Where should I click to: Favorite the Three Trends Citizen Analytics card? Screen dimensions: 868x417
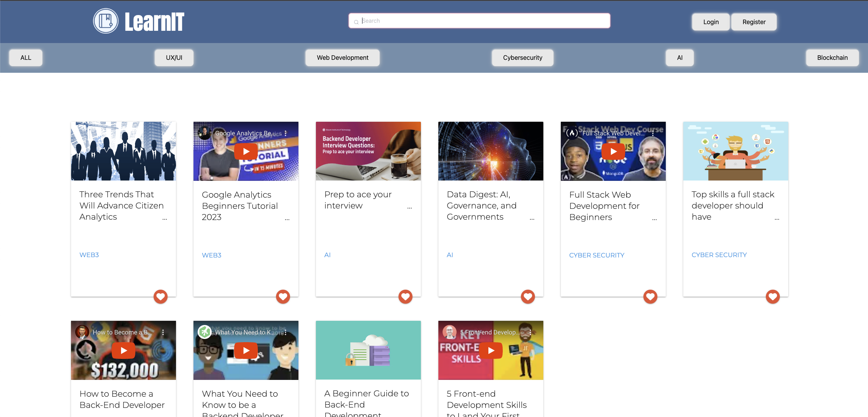click(161, 297)
